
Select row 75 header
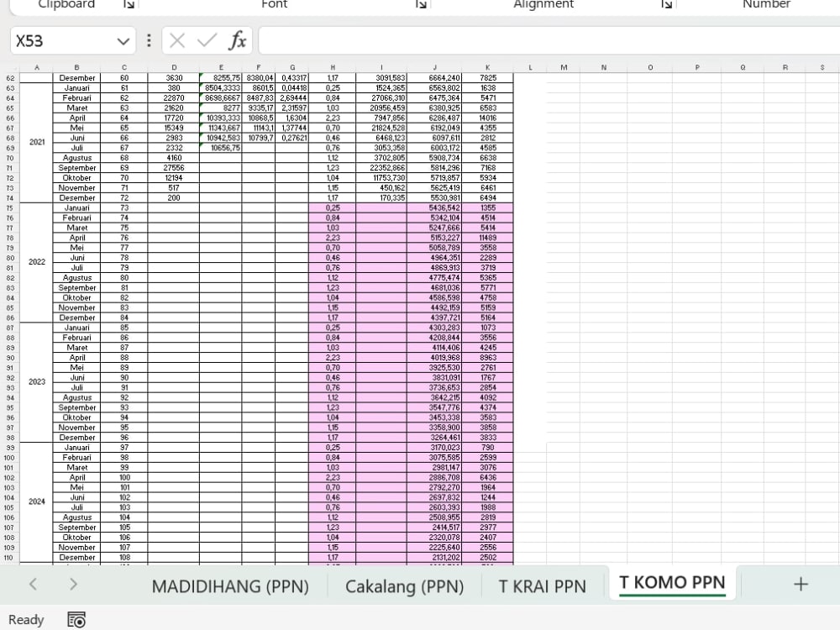click(x=9, y=208)
